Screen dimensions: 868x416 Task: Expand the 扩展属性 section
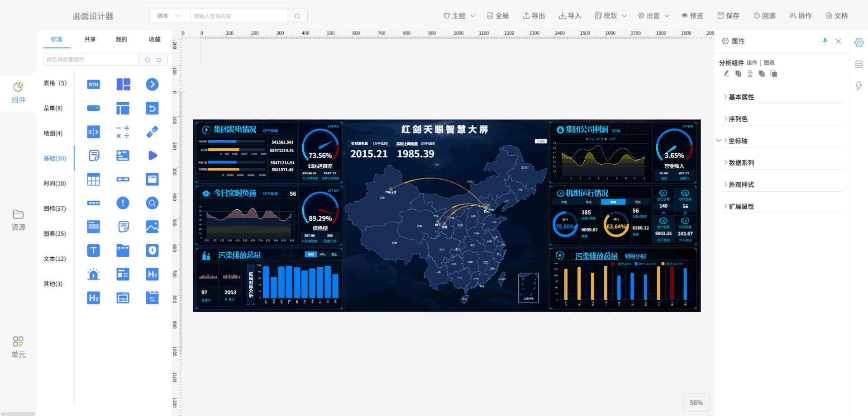pos(783,207)
